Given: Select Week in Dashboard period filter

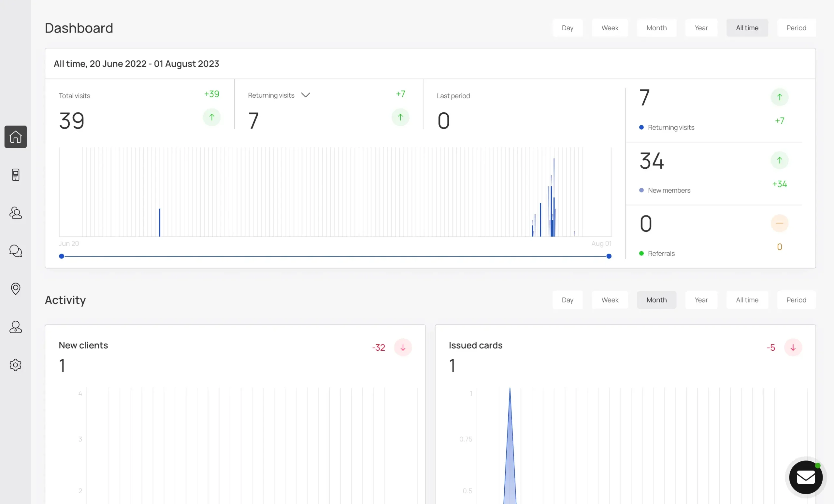Looking at the screenshot, I should click(610, 28).
